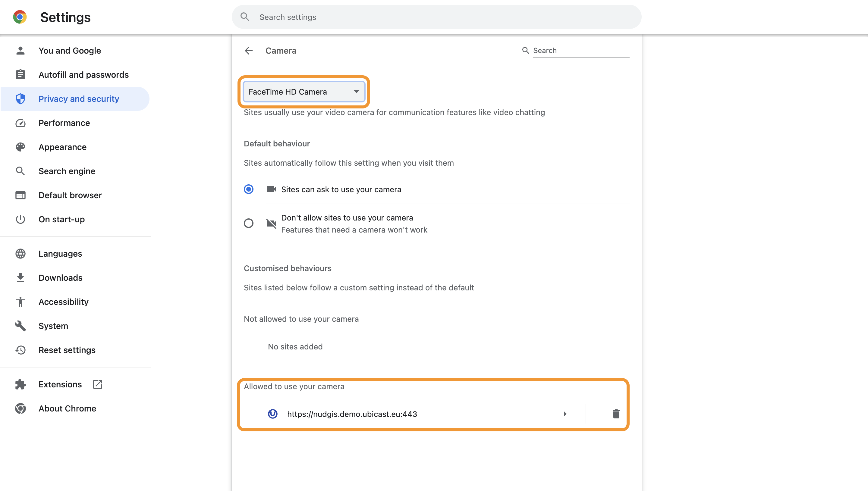868x491 pixels.
Task: Expand details arrow for nudgis.demo.ubicast.eu
Action: 565,414
